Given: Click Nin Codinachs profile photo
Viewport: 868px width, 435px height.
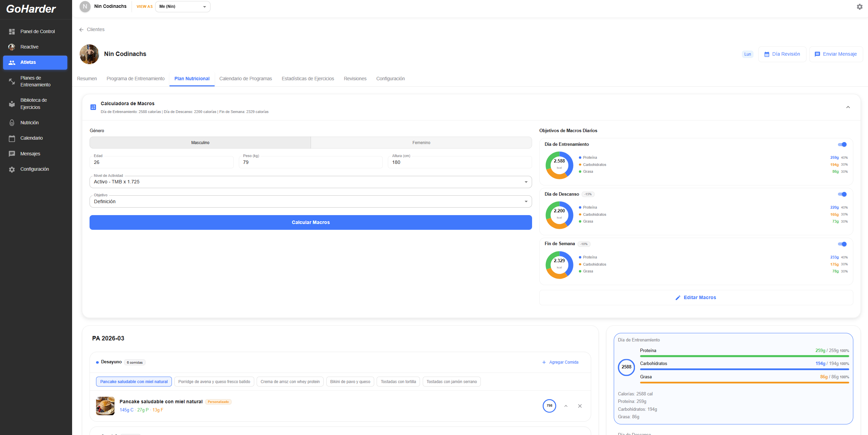Looking at the screenshot, I should click(89, 54).
